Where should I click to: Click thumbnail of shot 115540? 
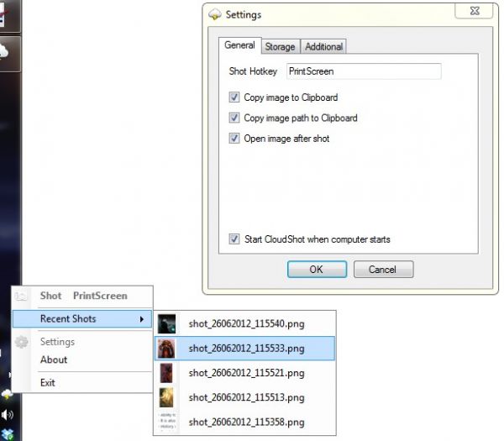167,323
